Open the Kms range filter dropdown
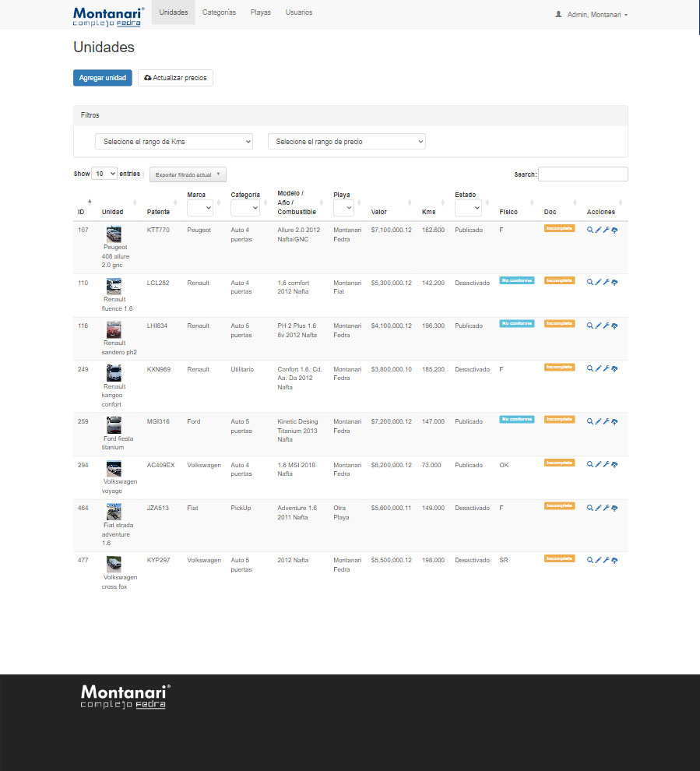 click(174, 142)
